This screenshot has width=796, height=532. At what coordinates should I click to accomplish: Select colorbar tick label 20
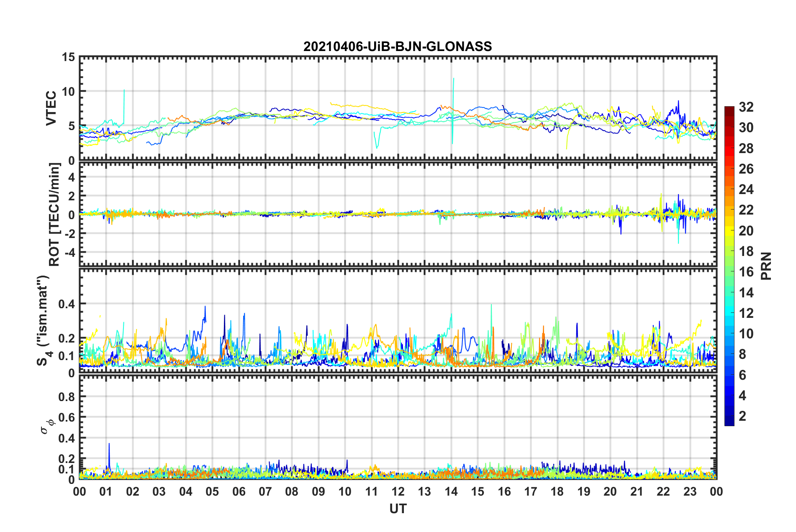[746, 231]
